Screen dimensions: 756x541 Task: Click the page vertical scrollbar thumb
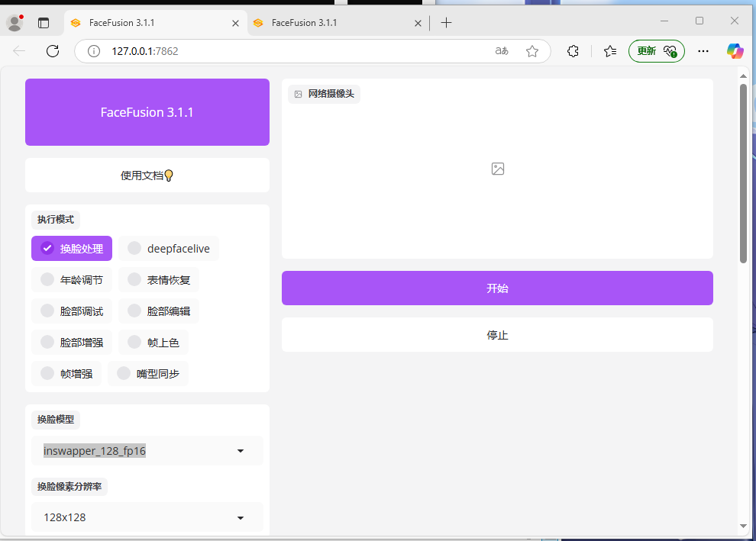coord(743,173)
